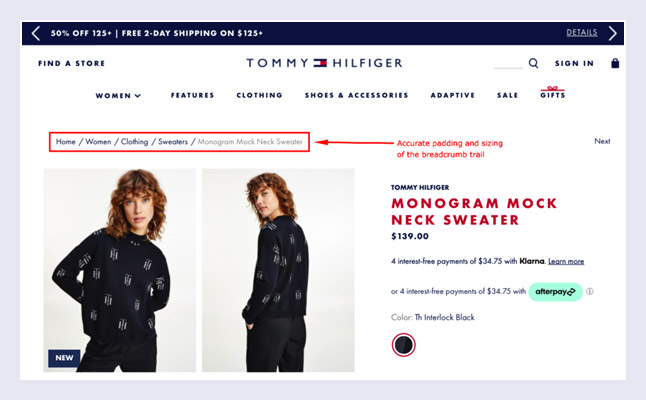Open Shoes & Accessories menu

pos(356,95)
